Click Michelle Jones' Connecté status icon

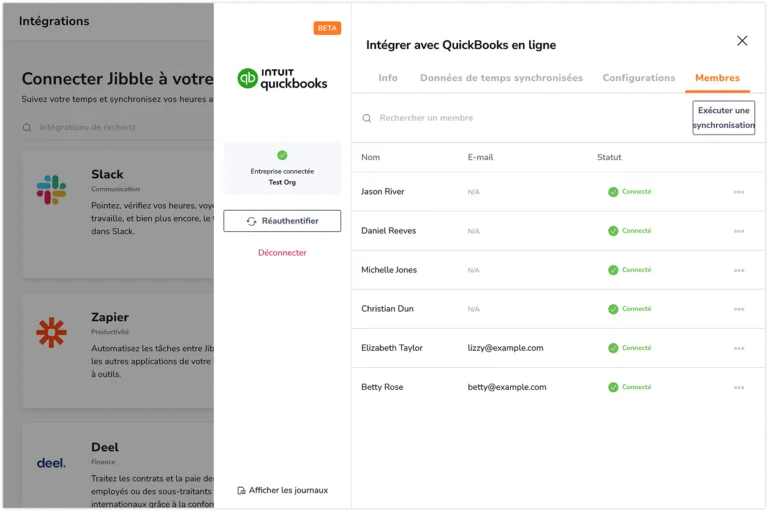pyautogui.click(x=613, y=270)
